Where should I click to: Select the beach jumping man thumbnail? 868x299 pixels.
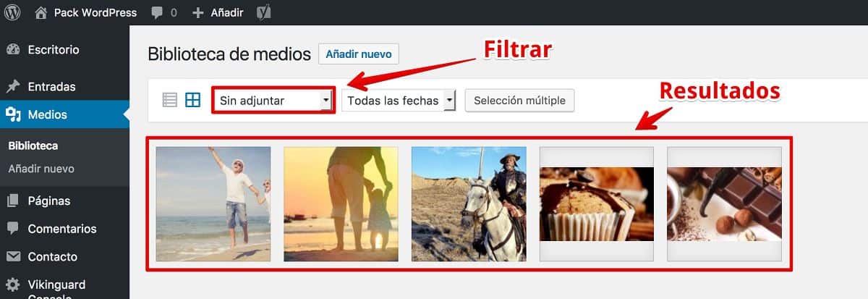click(213, 204)
